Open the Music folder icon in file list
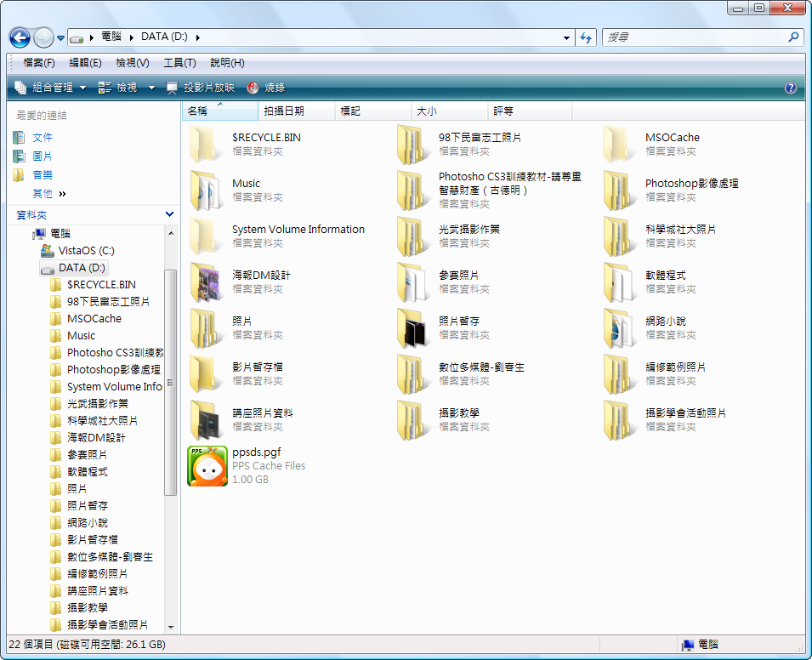The height and width of the screenshot is (660, 812). pyautogui.click(x=207, y=190)
